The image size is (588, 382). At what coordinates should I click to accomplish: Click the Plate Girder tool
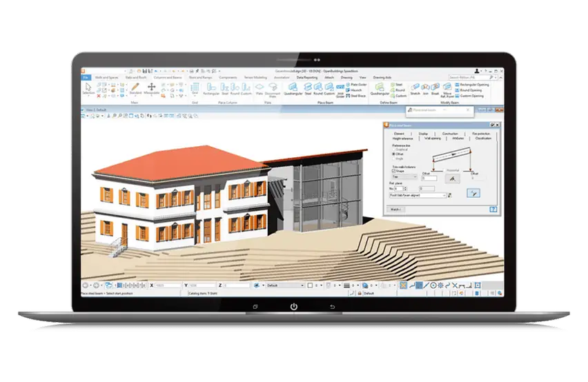tap(356, 85)
